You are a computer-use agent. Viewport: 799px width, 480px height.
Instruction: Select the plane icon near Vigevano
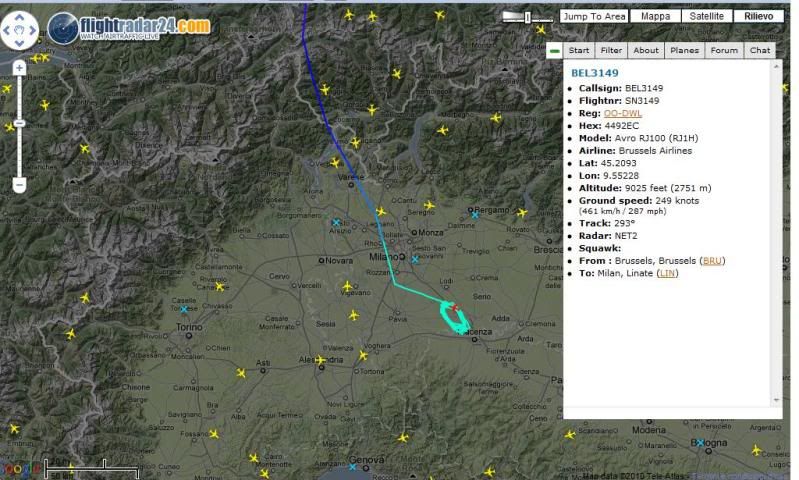coord(347,286)
